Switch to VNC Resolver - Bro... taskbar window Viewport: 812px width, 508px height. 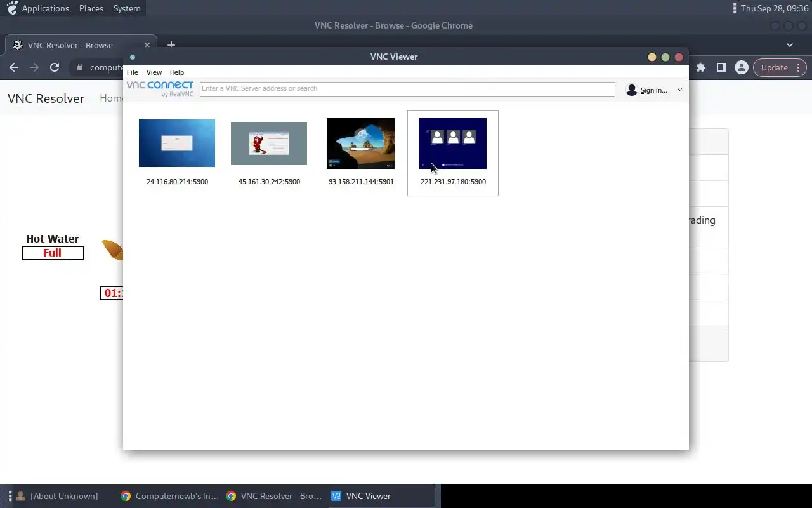[275, 496]
